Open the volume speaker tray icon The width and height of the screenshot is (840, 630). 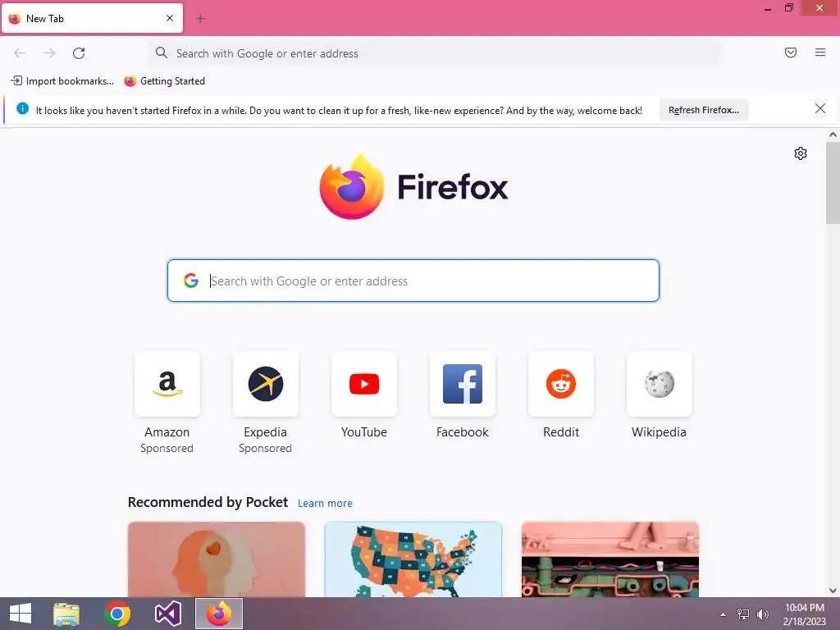click(x=762, y=614)
